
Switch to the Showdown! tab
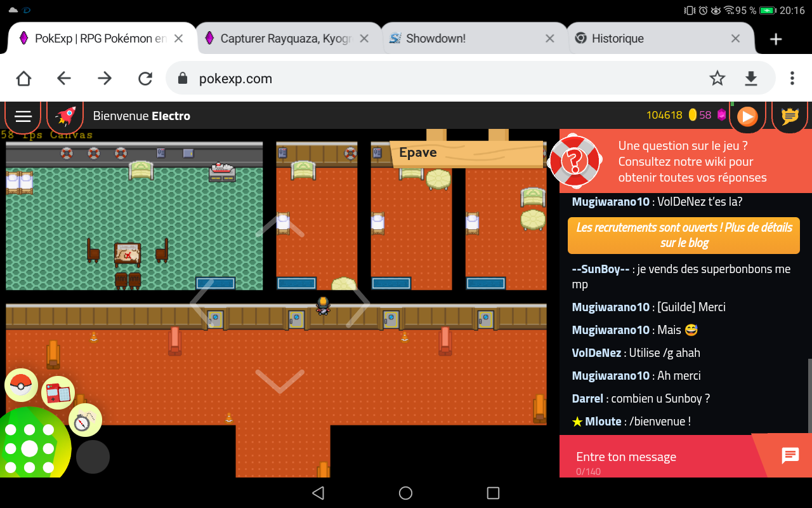473,39
